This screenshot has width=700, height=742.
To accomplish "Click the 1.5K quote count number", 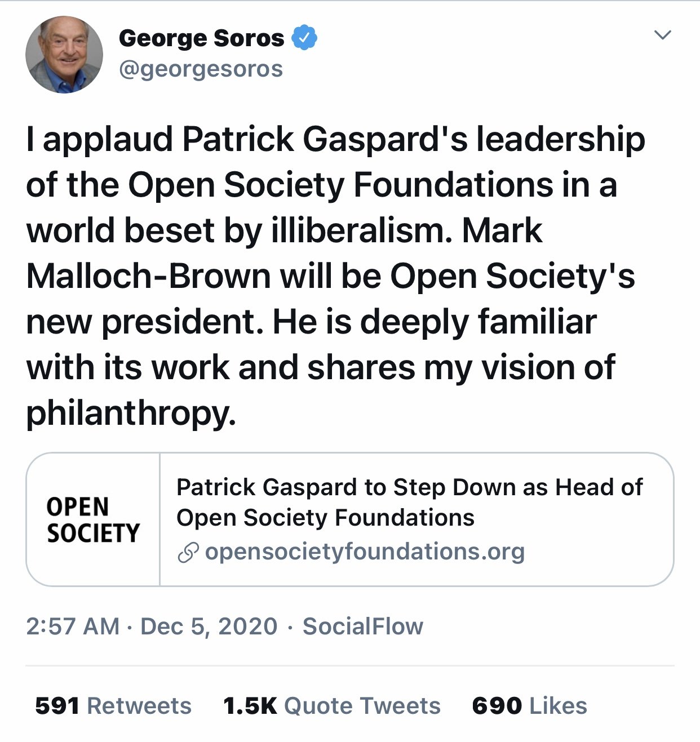I will 250,706.
